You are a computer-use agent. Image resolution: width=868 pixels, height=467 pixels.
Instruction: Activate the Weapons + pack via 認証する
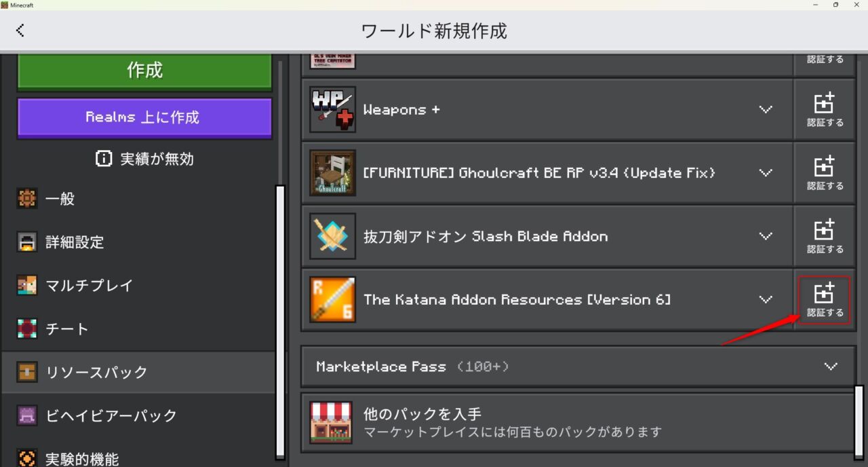click(x=824, y=109)
